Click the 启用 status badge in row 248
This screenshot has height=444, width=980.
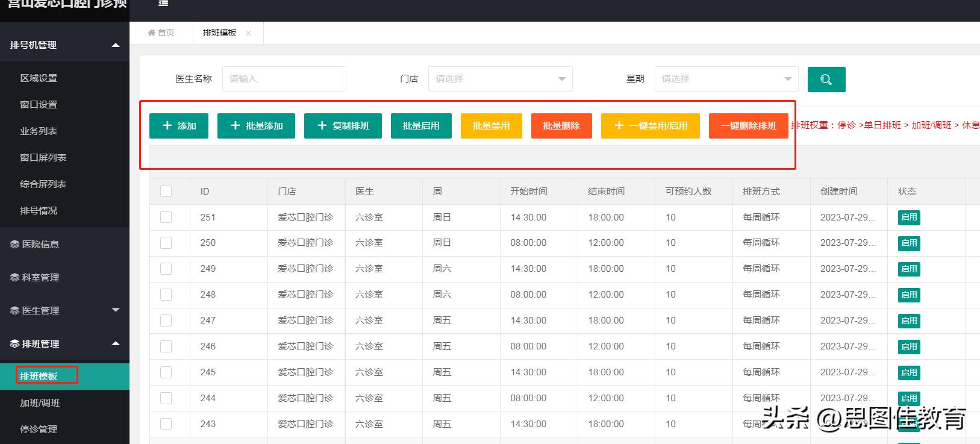pyautogui.click(x=909, y=295)
